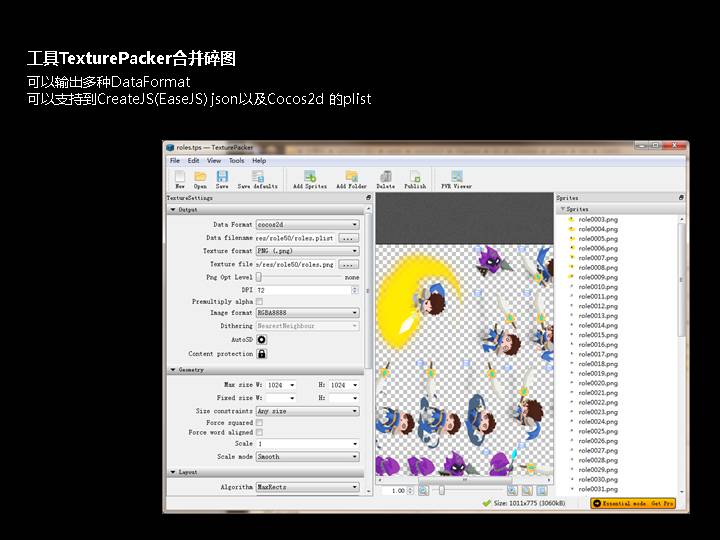
Task: Click the Add Sprites toolbar icon
Action: click(x=310, y=177)
